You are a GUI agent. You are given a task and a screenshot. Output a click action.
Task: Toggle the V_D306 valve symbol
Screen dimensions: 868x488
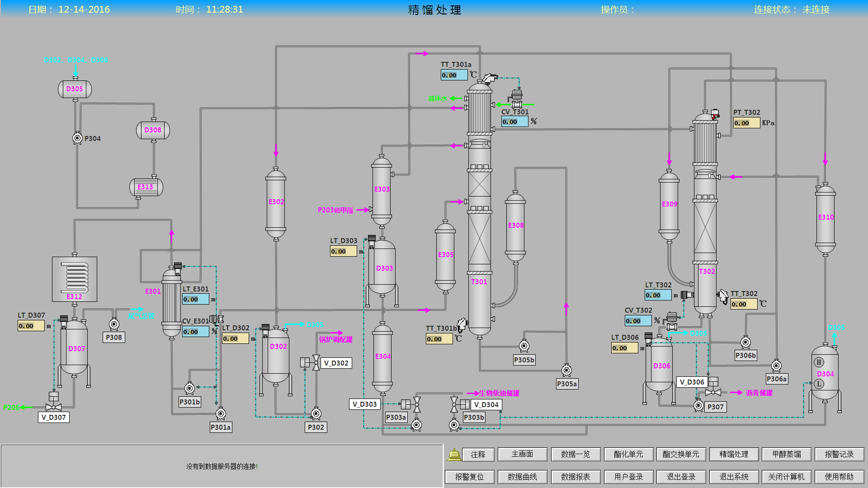click(713, 391)
